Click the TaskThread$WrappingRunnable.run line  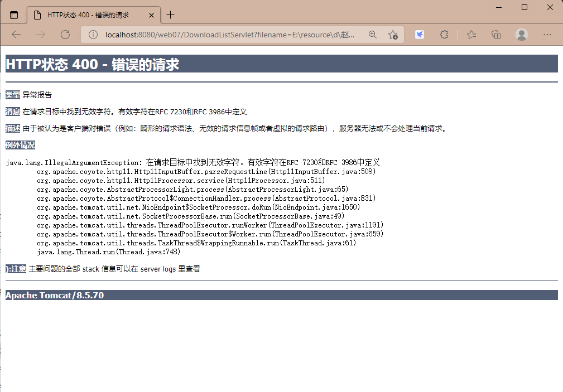click(x=196, y=243)
